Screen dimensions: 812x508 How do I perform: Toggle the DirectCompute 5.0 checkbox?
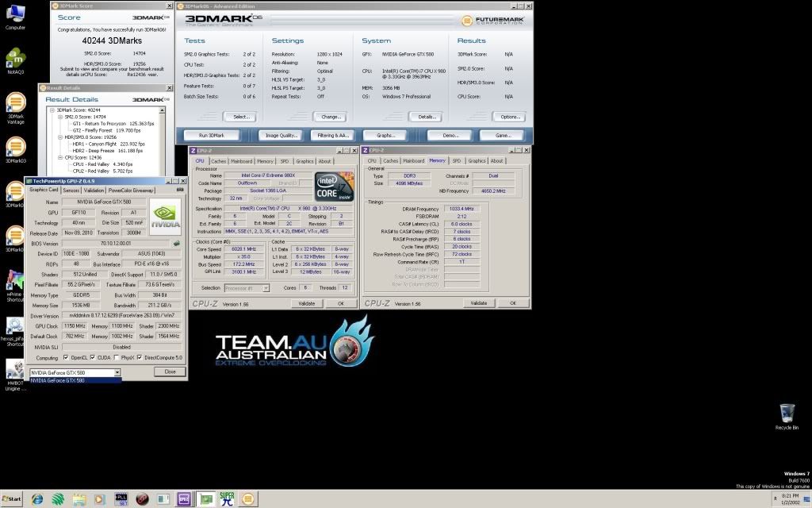click(x=140, y=357)
